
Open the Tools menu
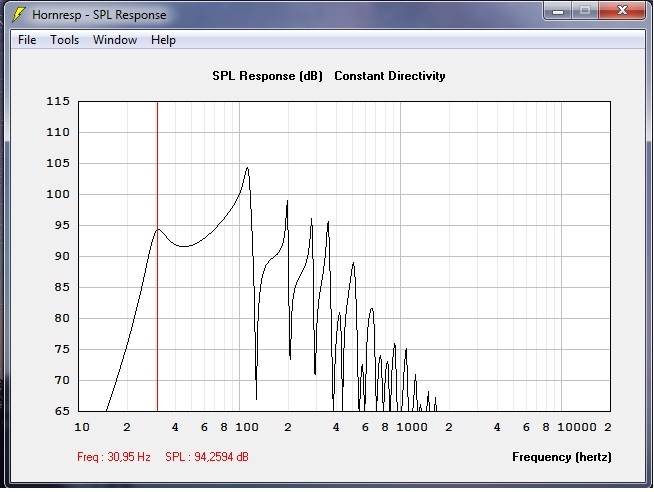coord(65,40)
